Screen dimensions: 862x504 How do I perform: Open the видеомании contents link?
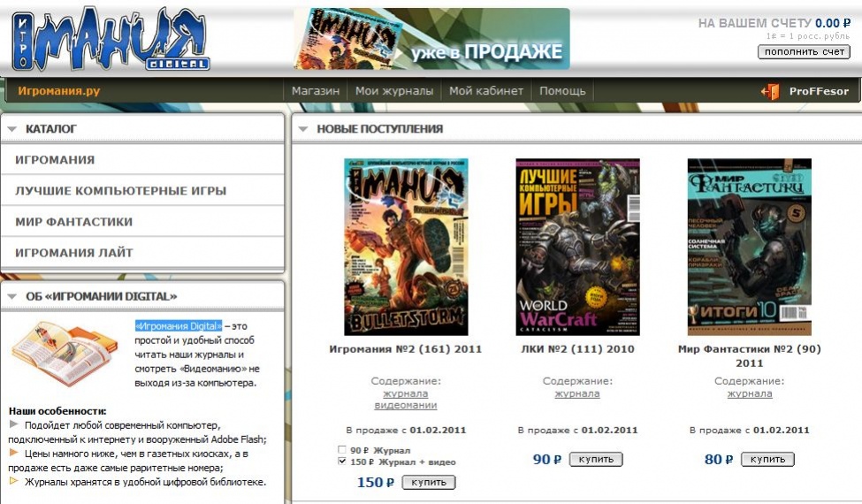click(406, 405)
